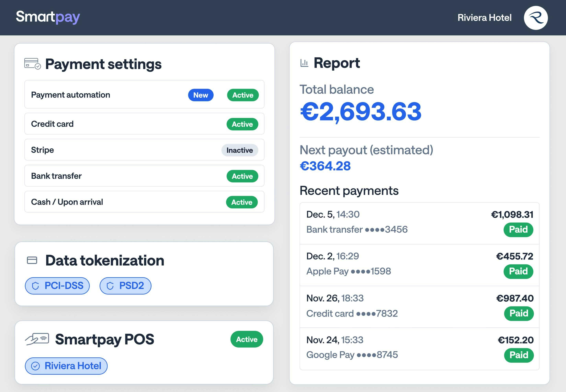Toggle Bank transfer to inactive
Screen dimensions: 566x392
242,176
